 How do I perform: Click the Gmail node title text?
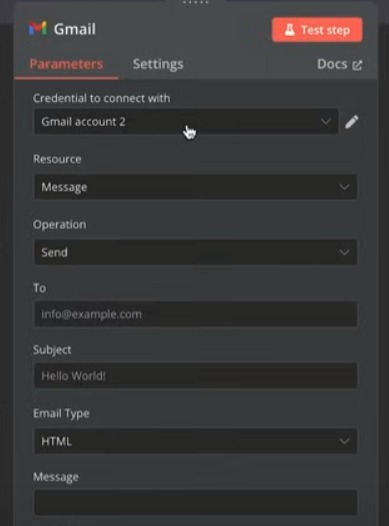pyautogui.click(x=75, y=29)
